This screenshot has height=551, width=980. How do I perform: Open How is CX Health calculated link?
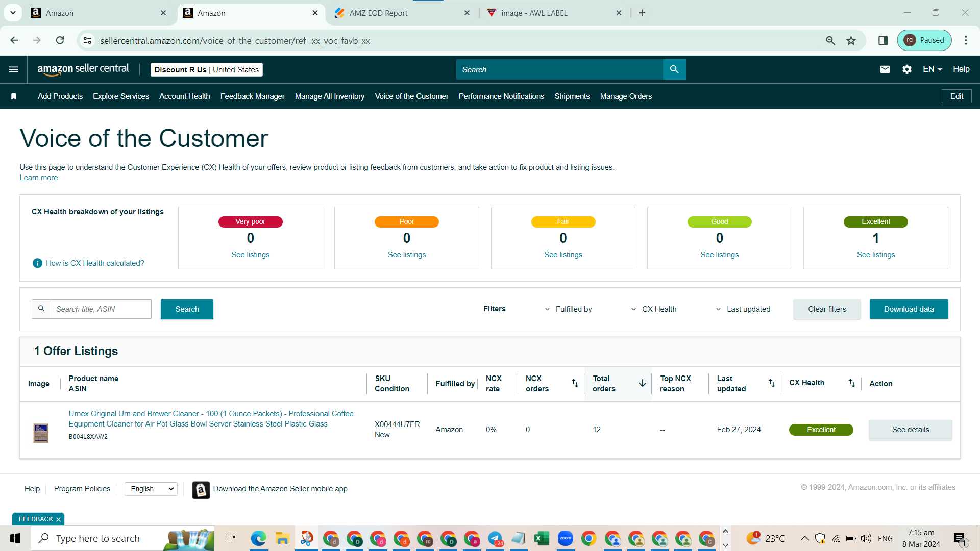pyautogui.click(x=95, y=263)
